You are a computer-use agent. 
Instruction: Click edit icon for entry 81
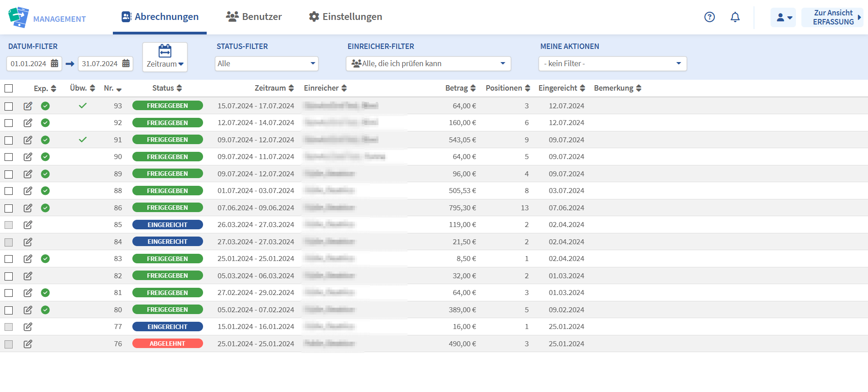coord(28,293)
